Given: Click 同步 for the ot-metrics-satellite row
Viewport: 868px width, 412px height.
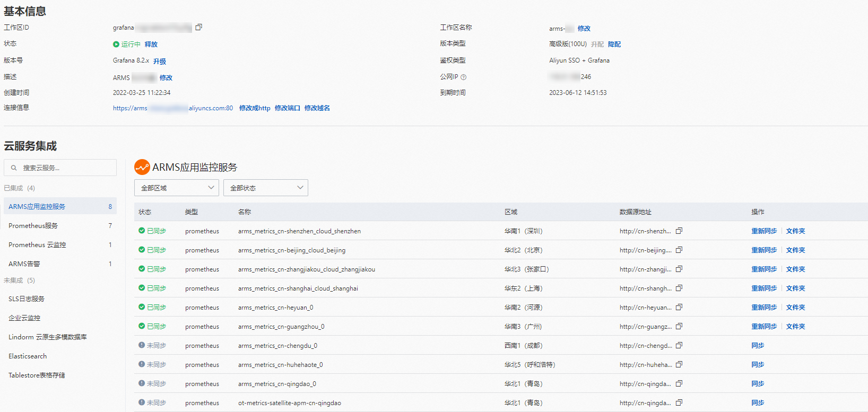Looking at the screenshot, I should click(x=758, y=402).
